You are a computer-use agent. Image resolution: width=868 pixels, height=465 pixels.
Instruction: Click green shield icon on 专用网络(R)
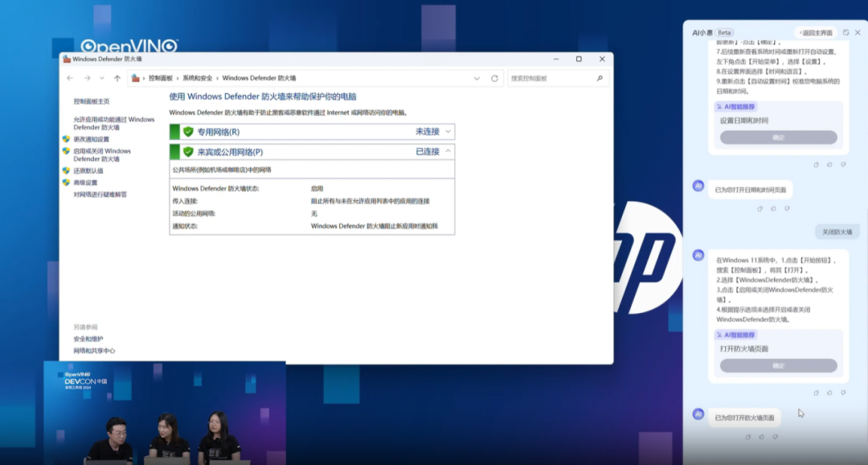click(188, 131)
